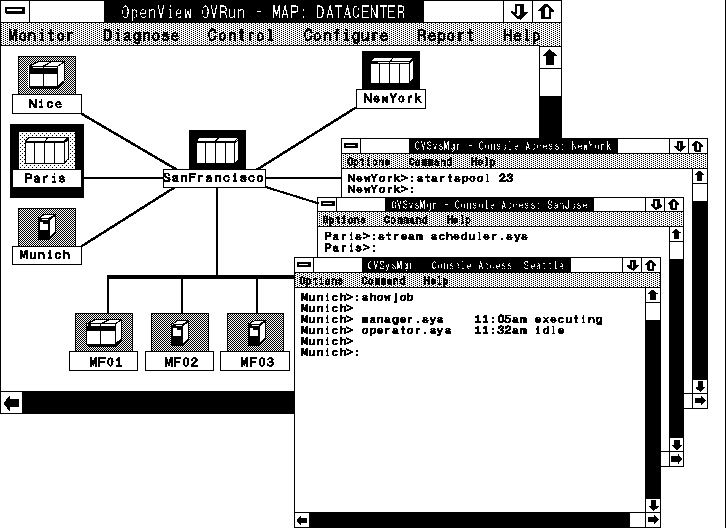Click vertical scroll thumb of OpenView map

pyautogui.click(x=550, y=82)
